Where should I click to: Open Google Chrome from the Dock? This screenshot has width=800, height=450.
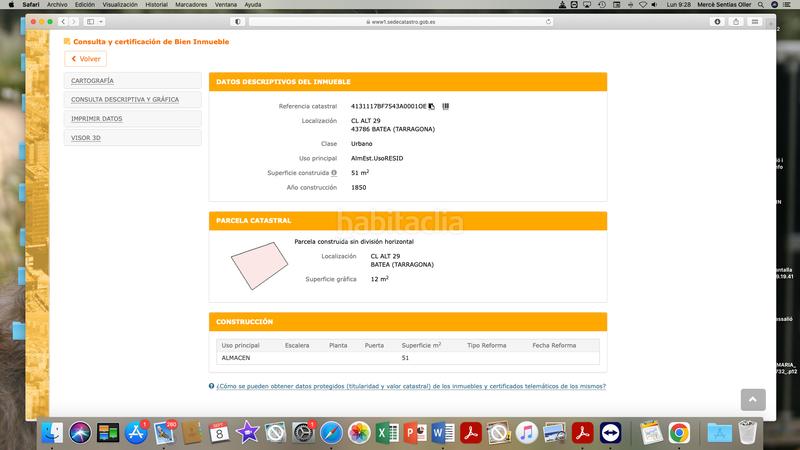(x=679, y=433)
